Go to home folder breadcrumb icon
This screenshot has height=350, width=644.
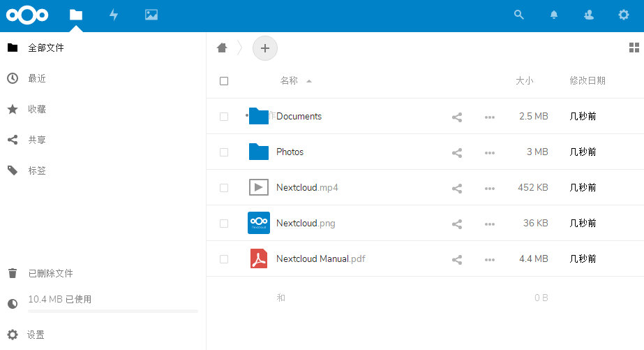[222, 48]
